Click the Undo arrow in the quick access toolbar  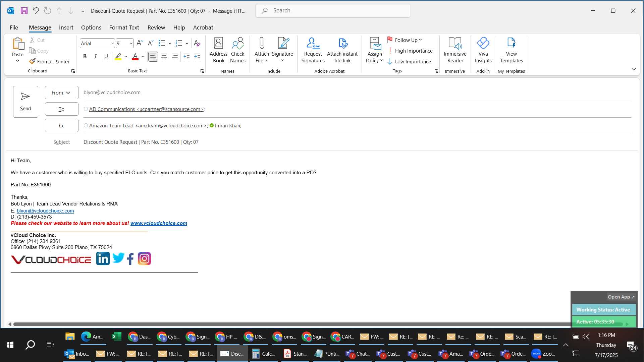36,11
